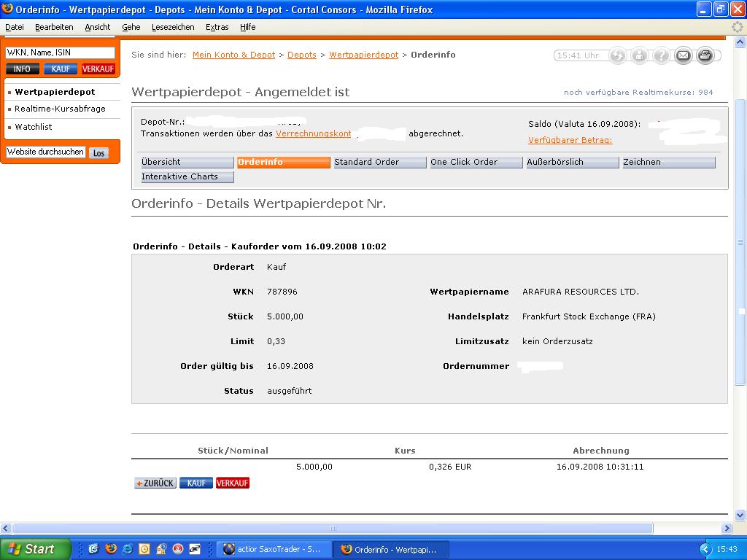Select the Orderinfo tab
The width and height of the screenshot is (747, 560).
pos(284,162)
